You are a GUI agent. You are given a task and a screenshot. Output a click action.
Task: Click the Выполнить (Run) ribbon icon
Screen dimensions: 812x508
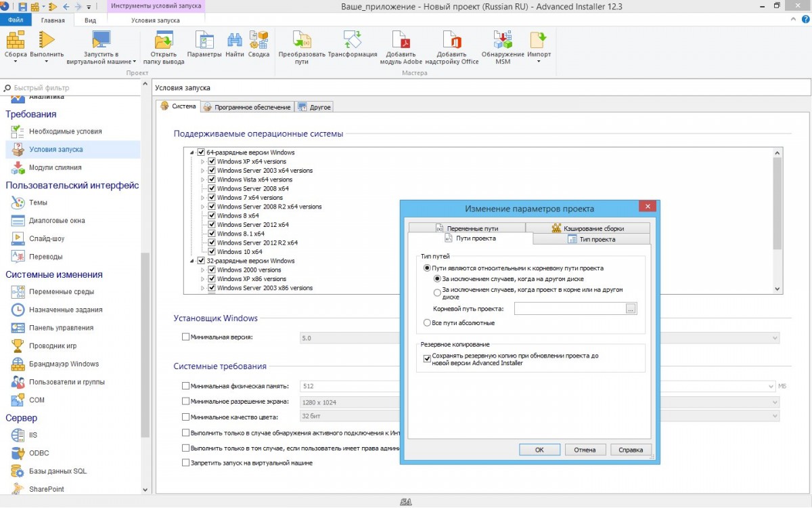tap(47, 41)
